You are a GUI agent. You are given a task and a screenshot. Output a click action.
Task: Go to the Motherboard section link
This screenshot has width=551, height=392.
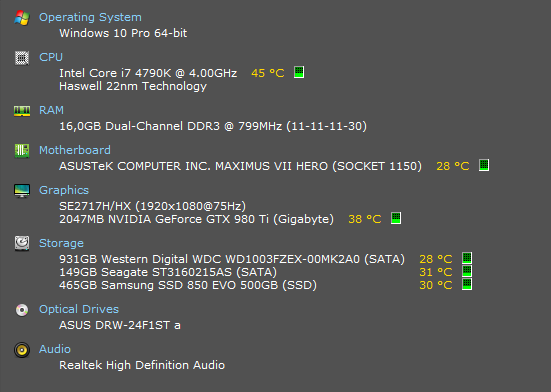75,150
